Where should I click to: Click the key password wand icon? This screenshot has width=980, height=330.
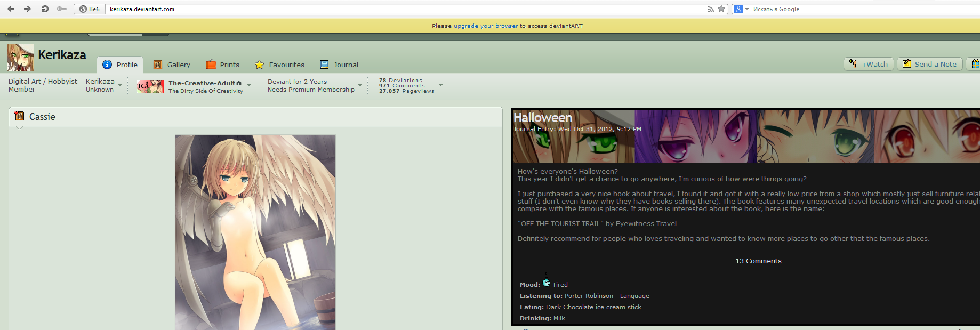pos(62,9)
